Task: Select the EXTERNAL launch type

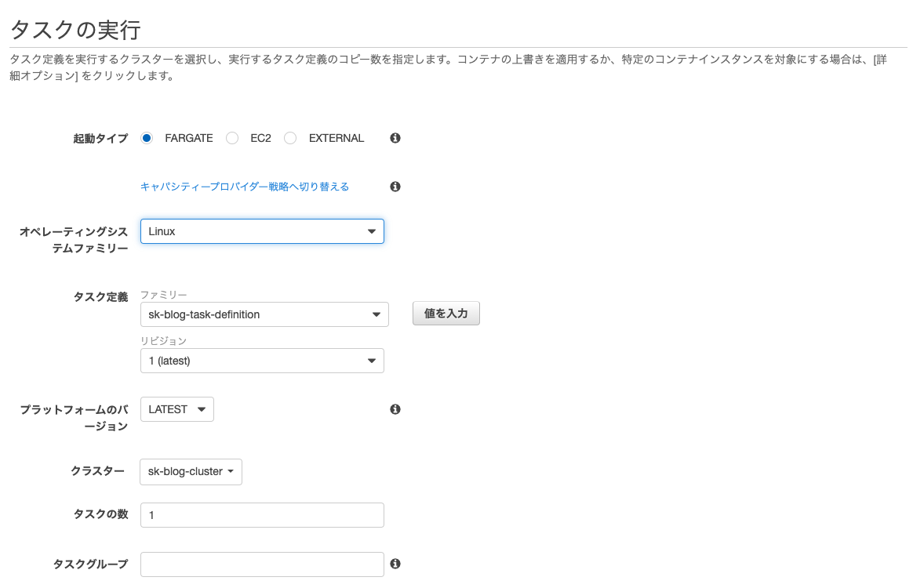Action: pos(290,138)
